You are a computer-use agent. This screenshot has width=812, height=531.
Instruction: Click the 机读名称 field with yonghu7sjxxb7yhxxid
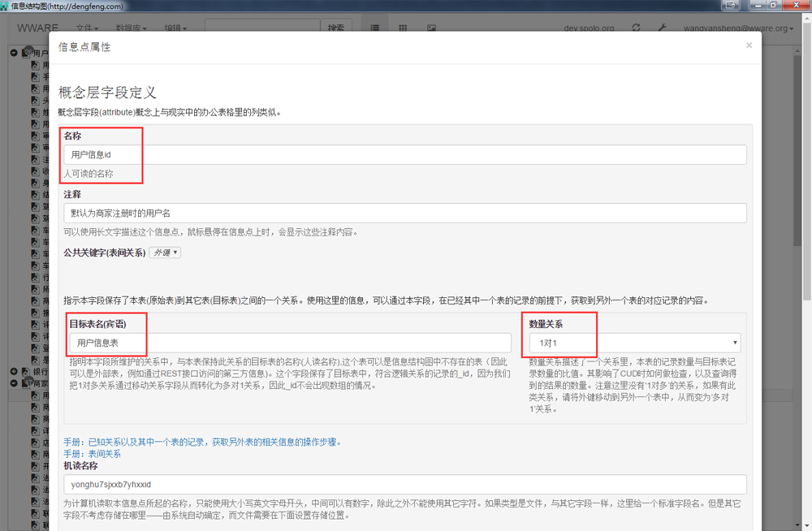click(405, 485)
